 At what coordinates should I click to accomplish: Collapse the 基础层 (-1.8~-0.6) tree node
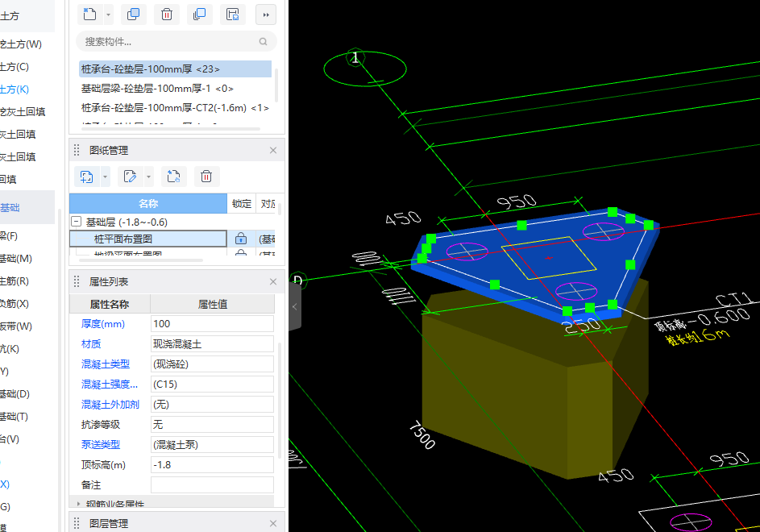tap(76, 222)
